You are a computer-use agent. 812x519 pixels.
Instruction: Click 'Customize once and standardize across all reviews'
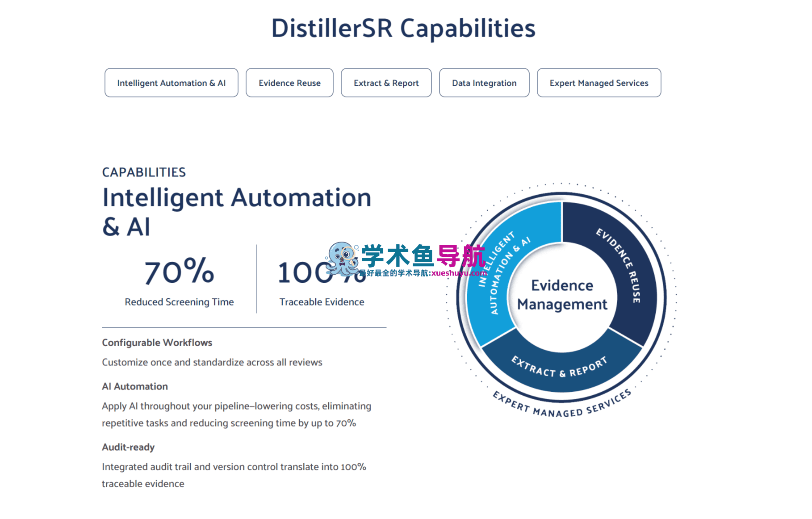[x=212, y=362]
